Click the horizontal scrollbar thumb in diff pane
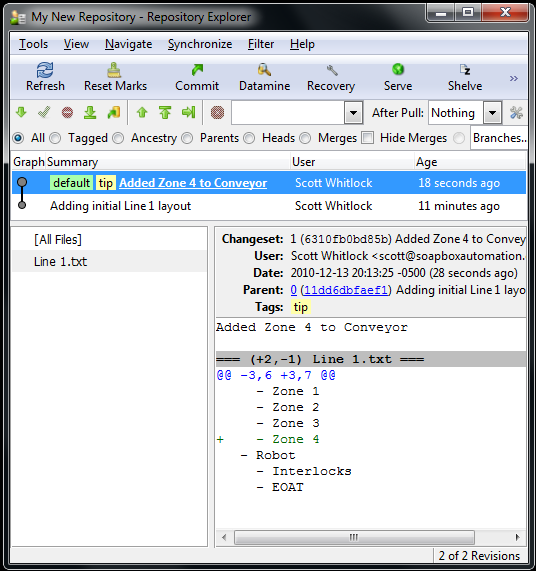 click(354, 537)
